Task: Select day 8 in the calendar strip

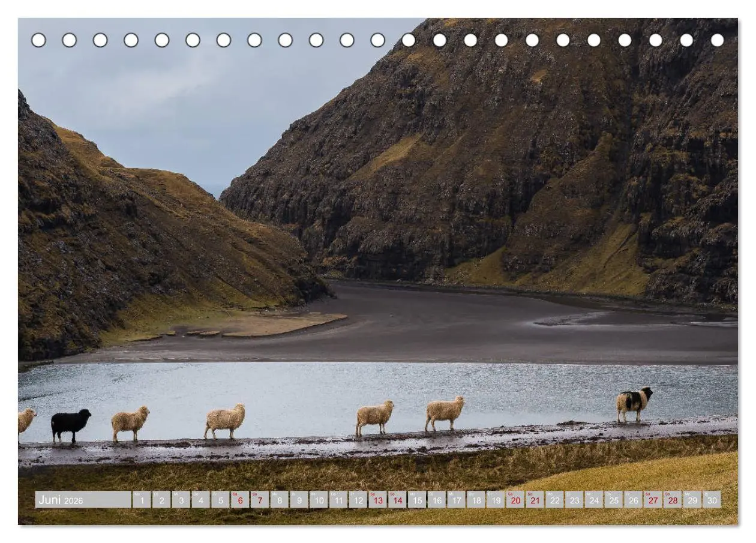Action: click(x=279, y=500)
